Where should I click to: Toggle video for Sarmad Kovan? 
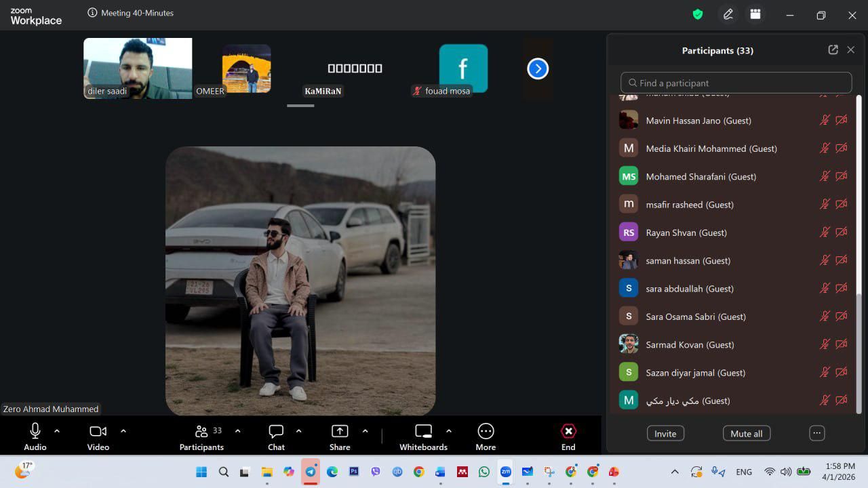[842, 344]
